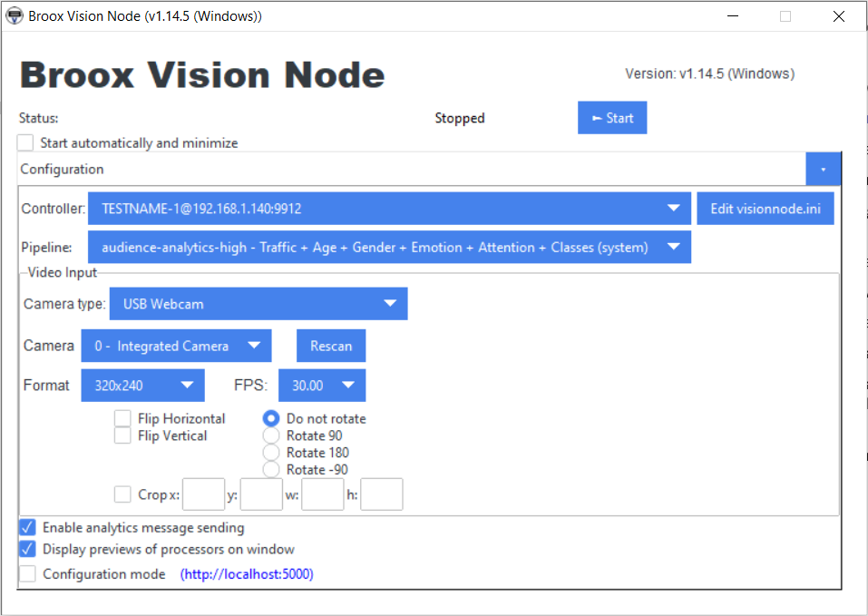
Task: Rescan for cameras
Action: 331,346
